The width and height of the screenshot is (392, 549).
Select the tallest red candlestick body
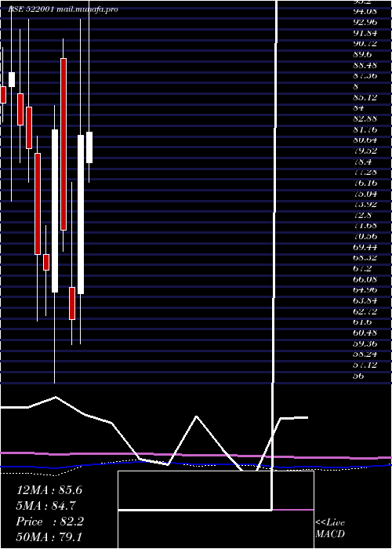[64, 144]
